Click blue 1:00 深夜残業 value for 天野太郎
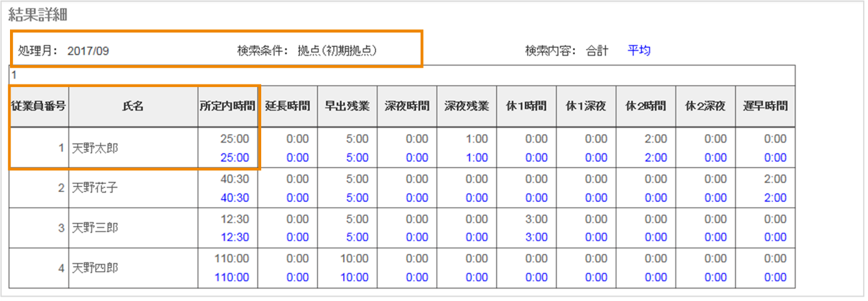This screenshot has height=301, width=868. [477, 158]
